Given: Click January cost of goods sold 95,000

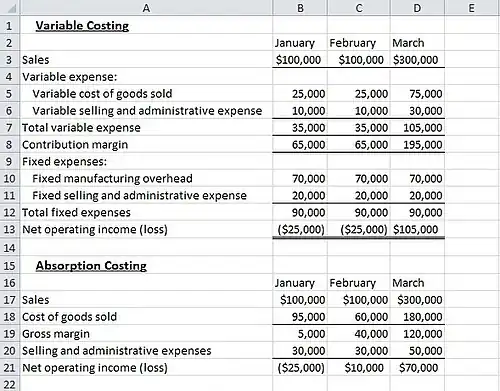Looking at the screenshot, I should 300,317.
